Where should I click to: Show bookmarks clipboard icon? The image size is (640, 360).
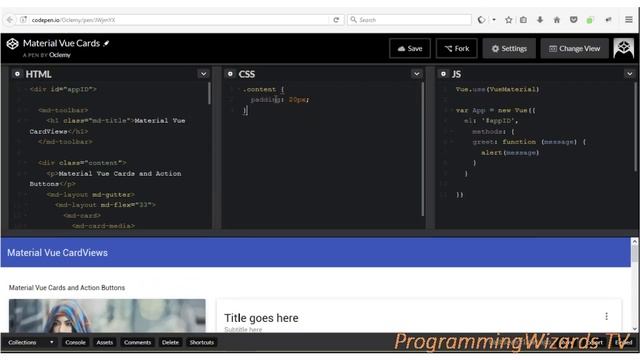click(523, 20)
